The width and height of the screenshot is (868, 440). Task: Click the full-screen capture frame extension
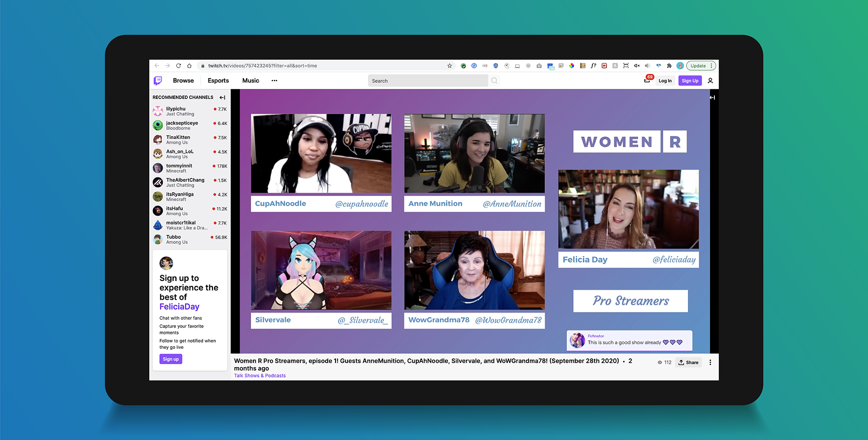point(626,66)
